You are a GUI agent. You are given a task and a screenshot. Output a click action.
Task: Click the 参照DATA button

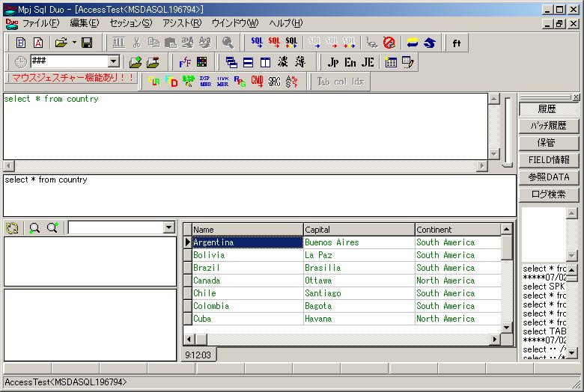(x=549, y=177)
